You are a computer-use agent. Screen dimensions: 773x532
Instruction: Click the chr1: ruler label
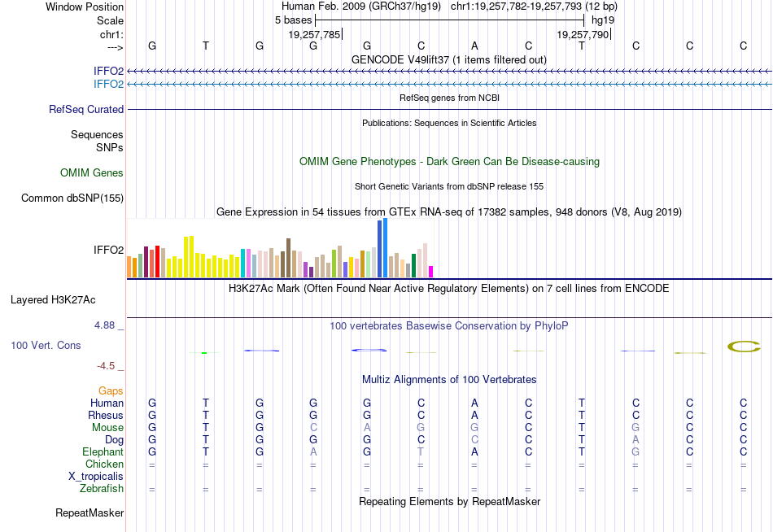[111, 34]
